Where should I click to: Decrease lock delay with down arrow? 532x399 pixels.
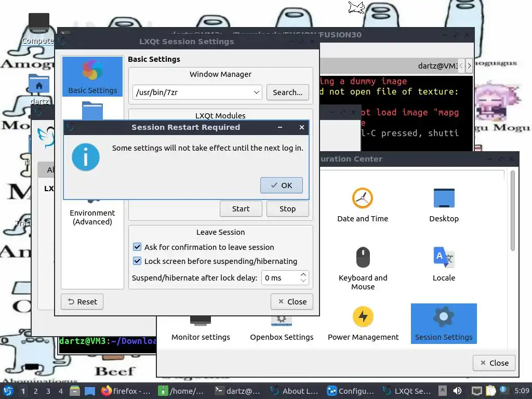[303, 281]
